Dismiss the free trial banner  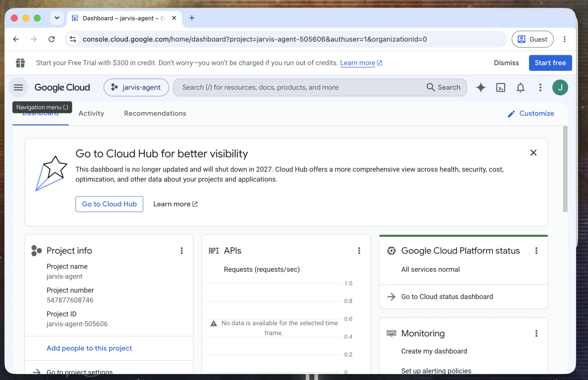tap(506, 63)
